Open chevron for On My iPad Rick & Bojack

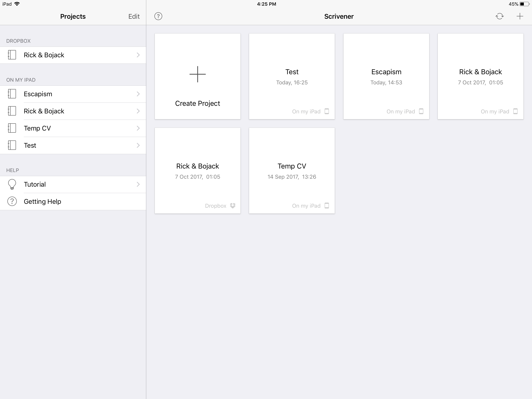pyautogui.click(x=138, y=111)
